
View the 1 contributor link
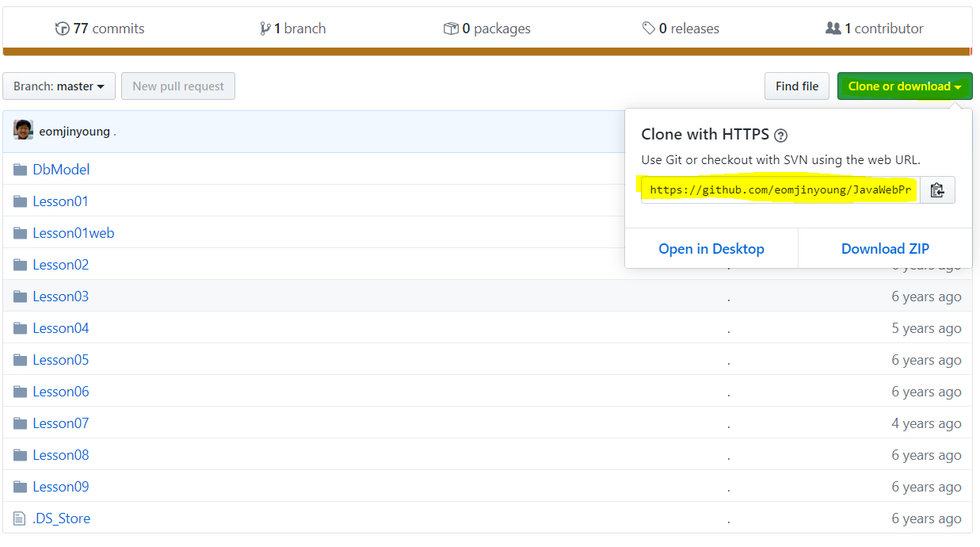tap(875, 29)
